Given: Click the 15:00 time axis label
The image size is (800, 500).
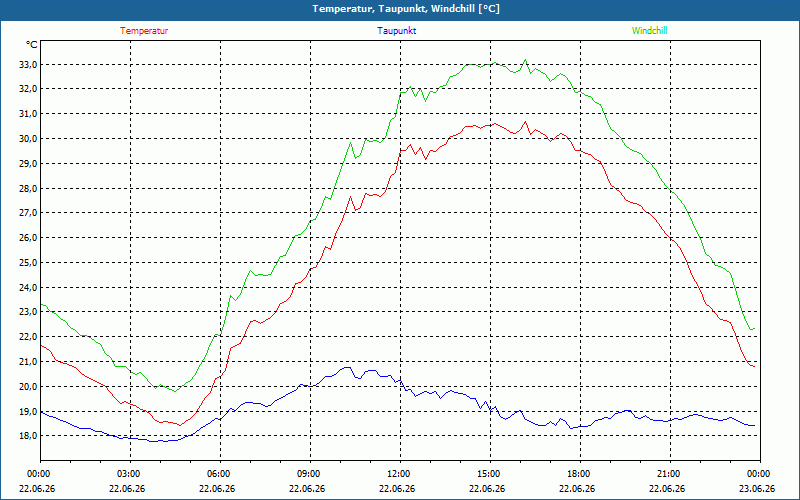Looking at the screenshot, I should 488,474.
